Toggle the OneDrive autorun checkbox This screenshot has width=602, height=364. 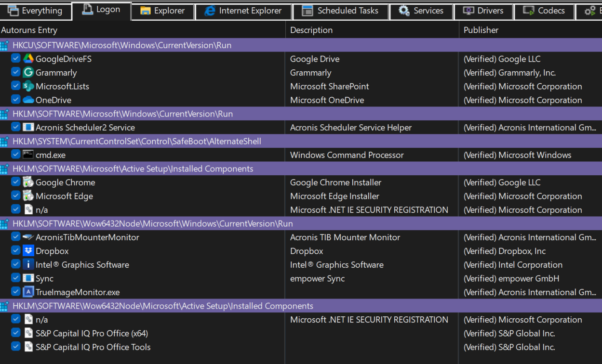(15, 100)
